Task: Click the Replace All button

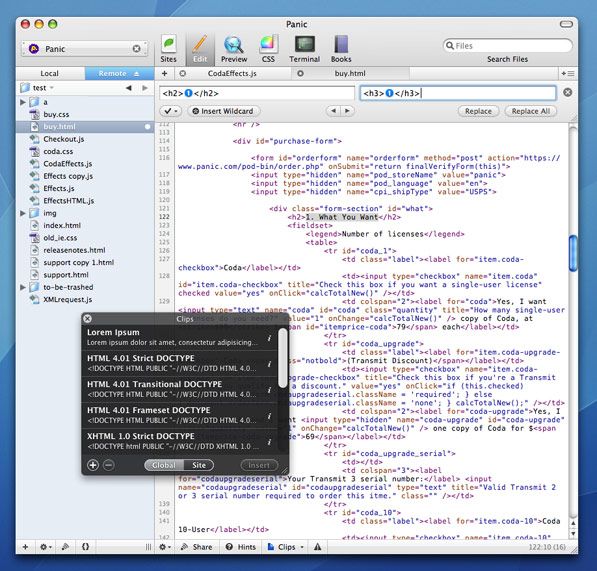Action: click(530, 111)
